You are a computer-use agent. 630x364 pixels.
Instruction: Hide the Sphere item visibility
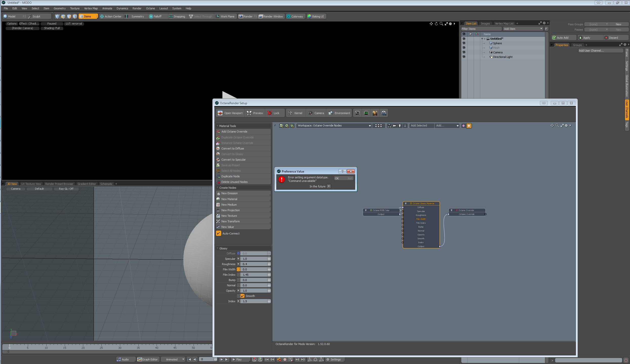464,43
